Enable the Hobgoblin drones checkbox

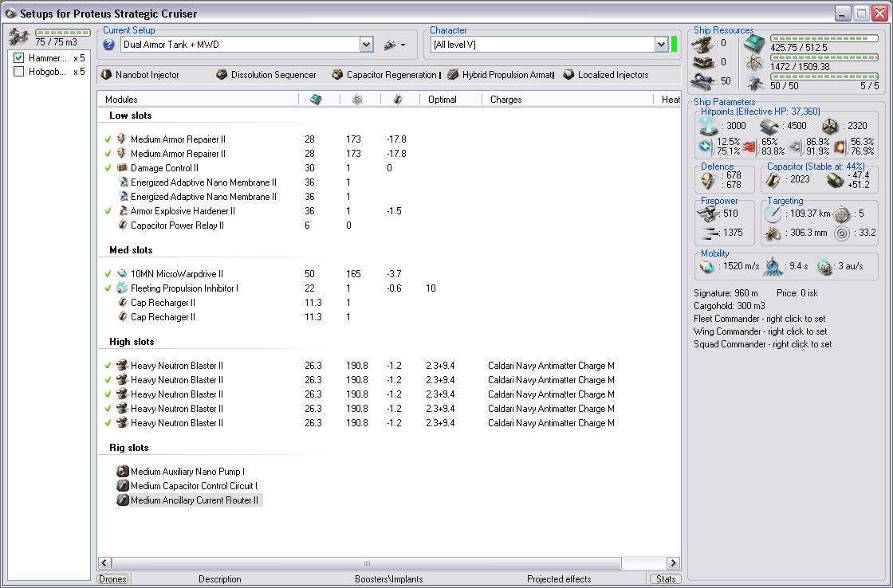[x=19, y=72]
